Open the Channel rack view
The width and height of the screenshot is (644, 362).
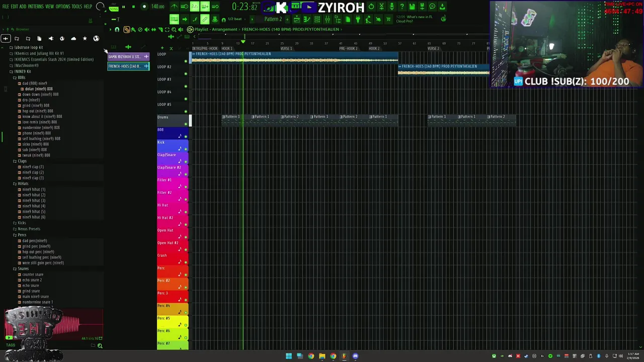click(x=317, y=19)
